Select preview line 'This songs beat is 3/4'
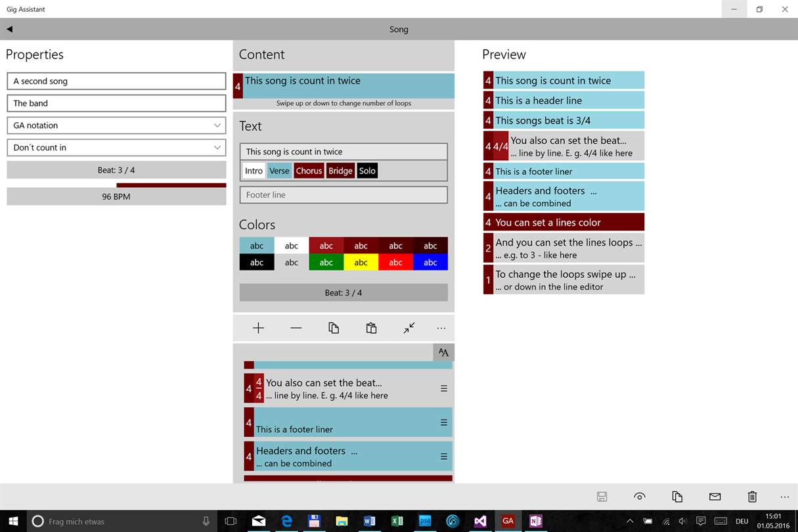 tap(564, 120)
